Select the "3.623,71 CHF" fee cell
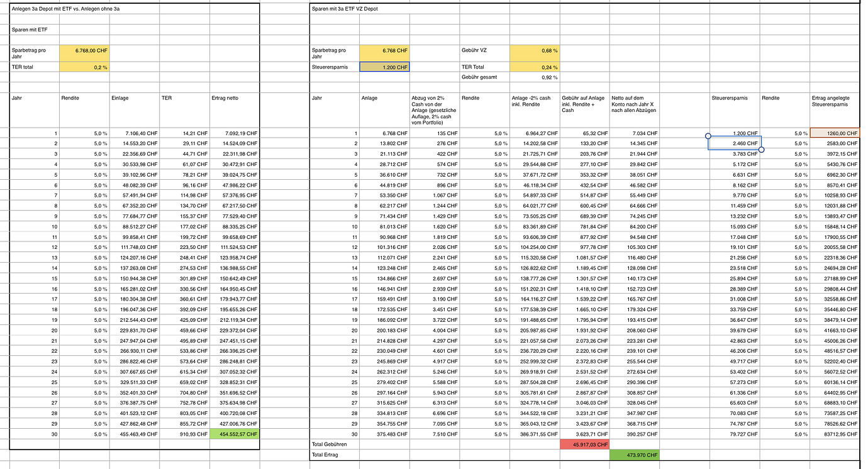868x469 pixels. [585, 434]
